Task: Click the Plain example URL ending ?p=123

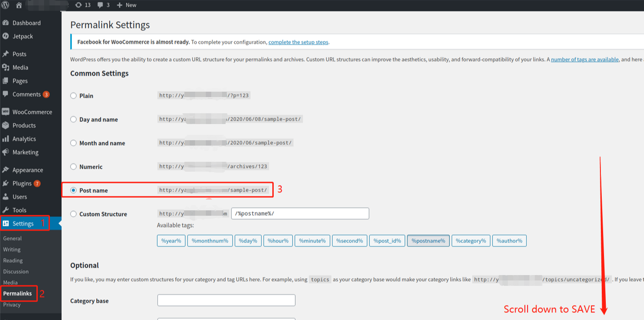Action: pyautogui.click(x=204, y=95)
